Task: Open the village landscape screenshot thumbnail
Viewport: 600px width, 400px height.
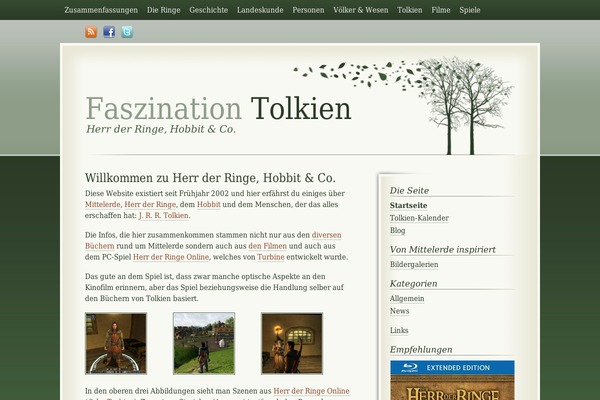Action: (204, 343)
